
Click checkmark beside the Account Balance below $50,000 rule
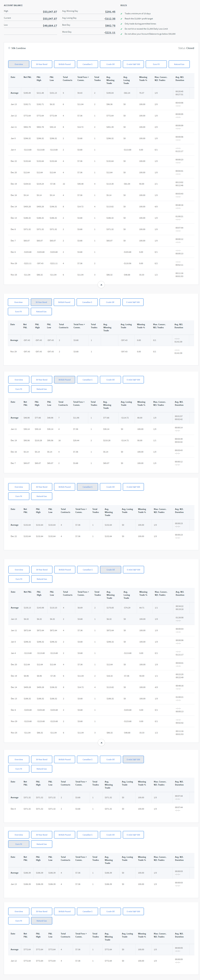[x=122, y=34]
